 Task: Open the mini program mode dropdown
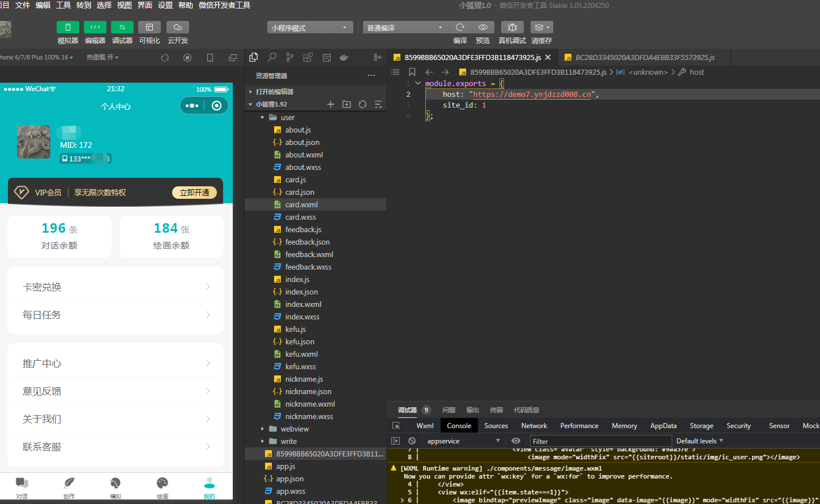(310, 27)
